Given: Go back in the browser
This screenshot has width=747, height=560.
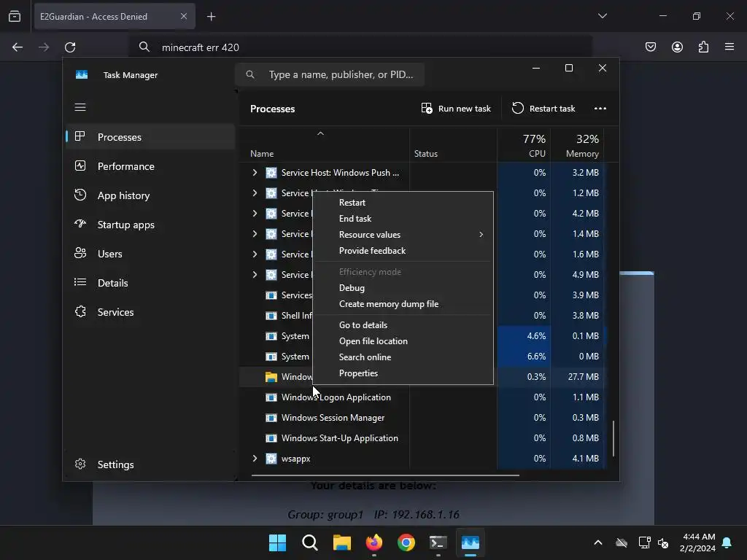Looking at the screenshot, I should (18, 47).
